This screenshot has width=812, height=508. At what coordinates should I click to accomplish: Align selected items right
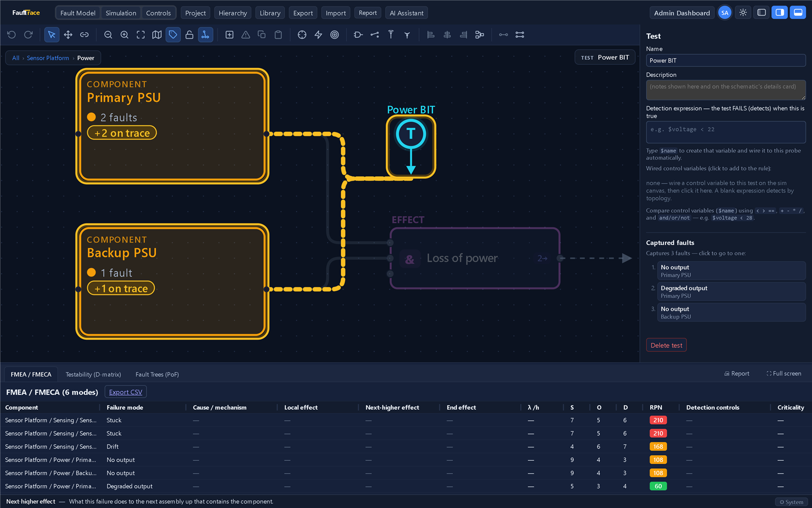[463, 35]
